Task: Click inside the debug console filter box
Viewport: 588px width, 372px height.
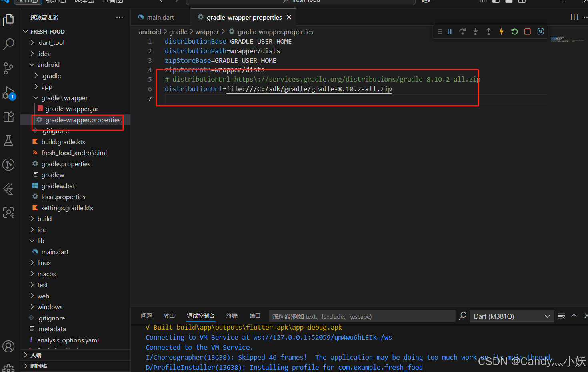Action: [360, 316]
